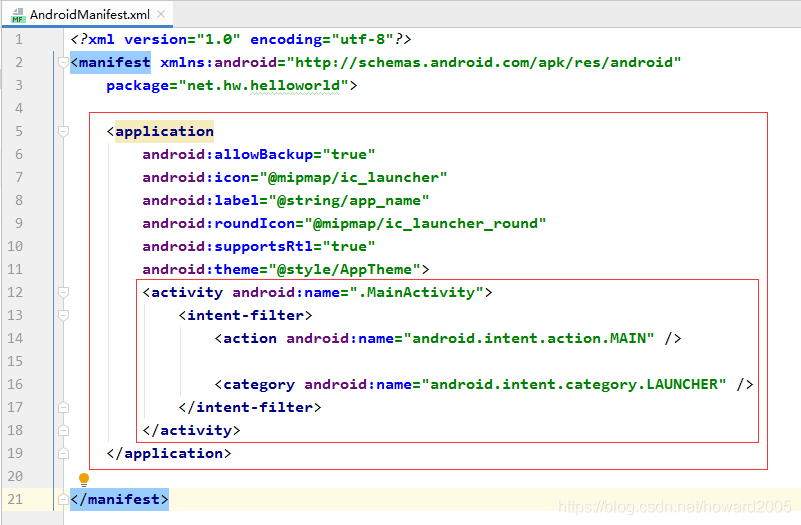Click the android:allowBackup attribute
Image resolution: width=801 pixels, height=525 pixels.
pos(228,154)
